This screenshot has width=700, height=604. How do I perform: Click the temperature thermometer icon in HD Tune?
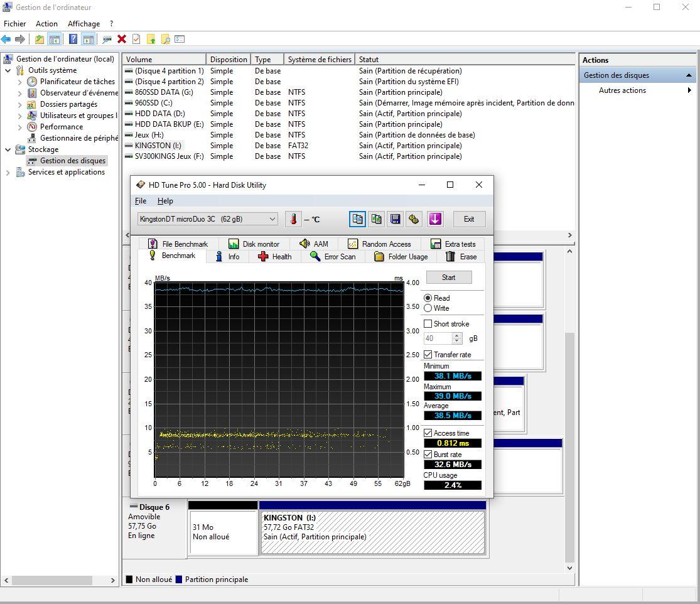(293, 219)
